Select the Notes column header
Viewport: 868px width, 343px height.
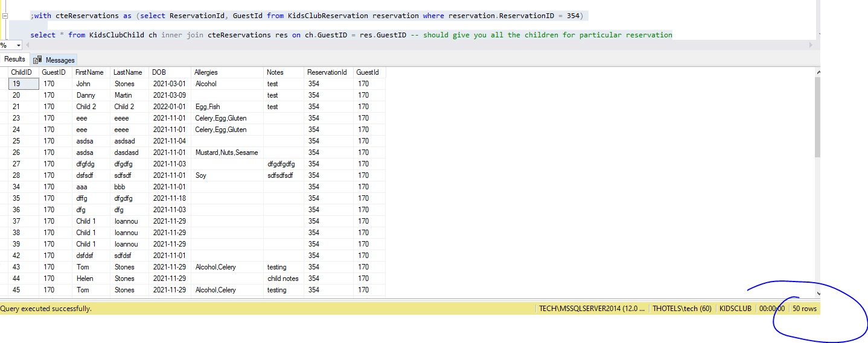click(x=284, y=72)
